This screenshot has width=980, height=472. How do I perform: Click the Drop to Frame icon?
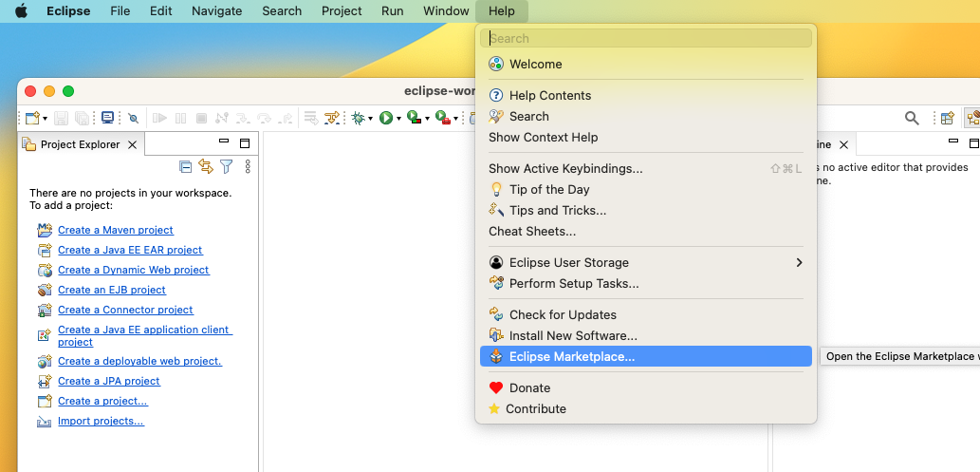[x=311, y=118]
